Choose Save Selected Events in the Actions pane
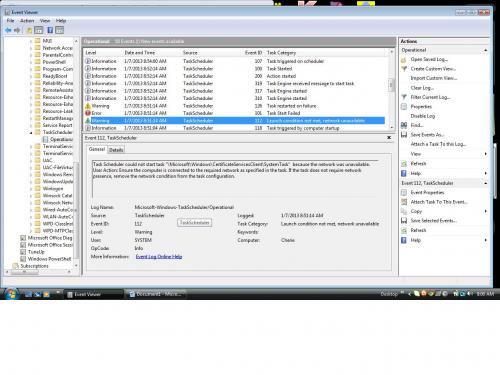The image size is (500, 375). pos(434,221)
